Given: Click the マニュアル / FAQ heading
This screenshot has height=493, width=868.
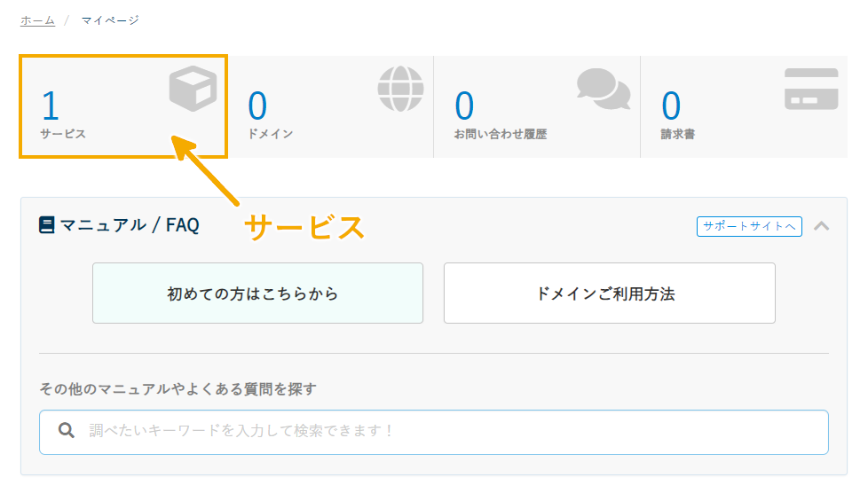Looking at the screenshot, I should pos(130,225).
